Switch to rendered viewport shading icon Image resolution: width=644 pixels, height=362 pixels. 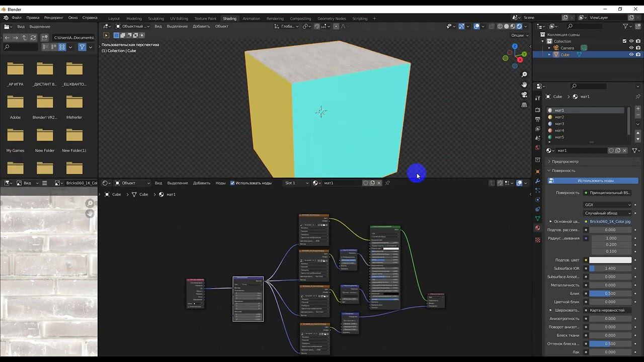point(519,26)
